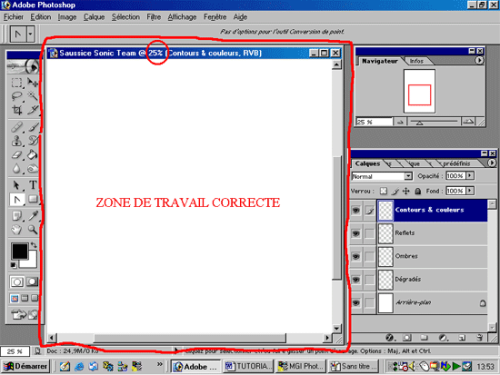
Task: Hide the Reflets layer
Action: (356, 233)
